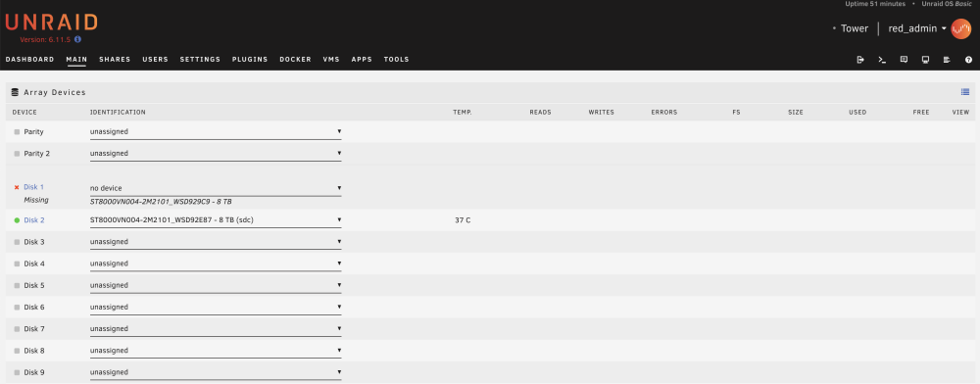The image size is (980, 384).
Task: Click the Missing label under Disk 1
Action: [x=36, y=201]
